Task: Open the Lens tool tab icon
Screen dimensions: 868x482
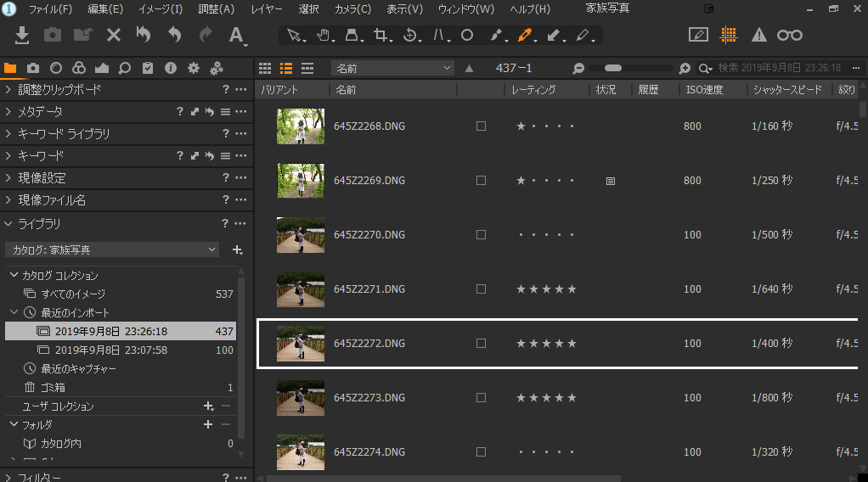Action: tap(55, 68)
